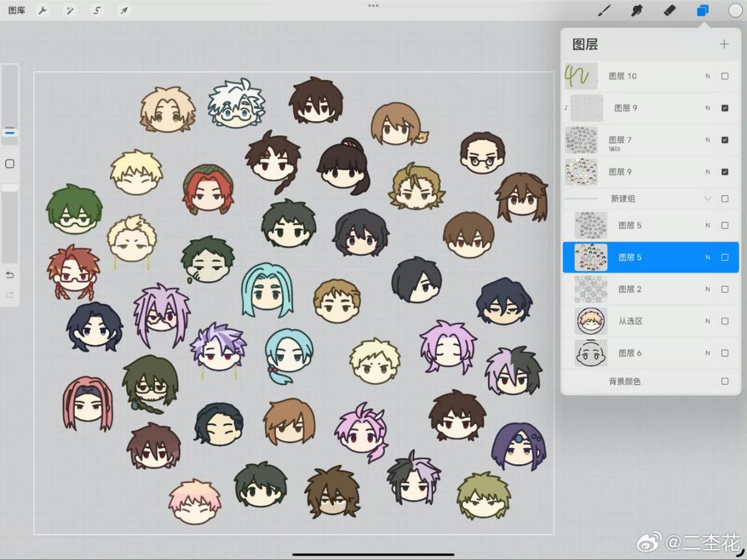The width and height of the screenshot is (747, 560).
Task: Collapse the 新建组 group chevron
Action: (707, 198)
